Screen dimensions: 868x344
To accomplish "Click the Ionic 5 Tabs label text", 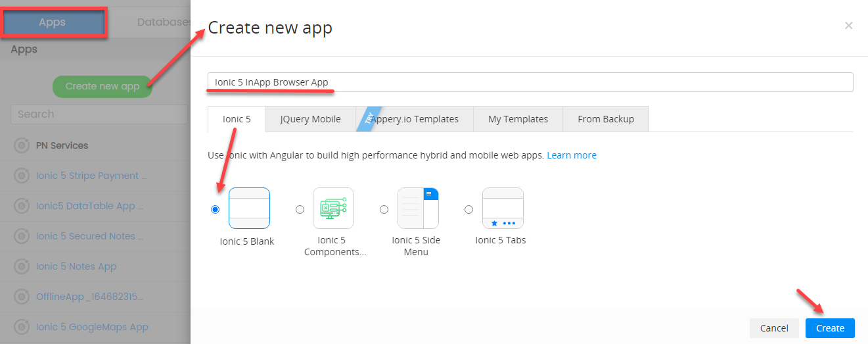I will [501, 240].
